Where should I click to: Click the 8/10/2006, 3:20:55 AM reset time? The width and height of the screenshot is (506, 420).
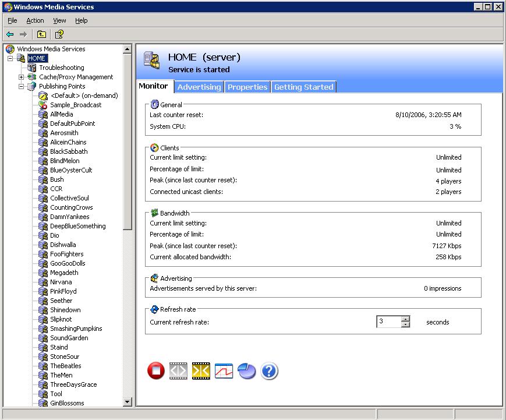(428, 115)
